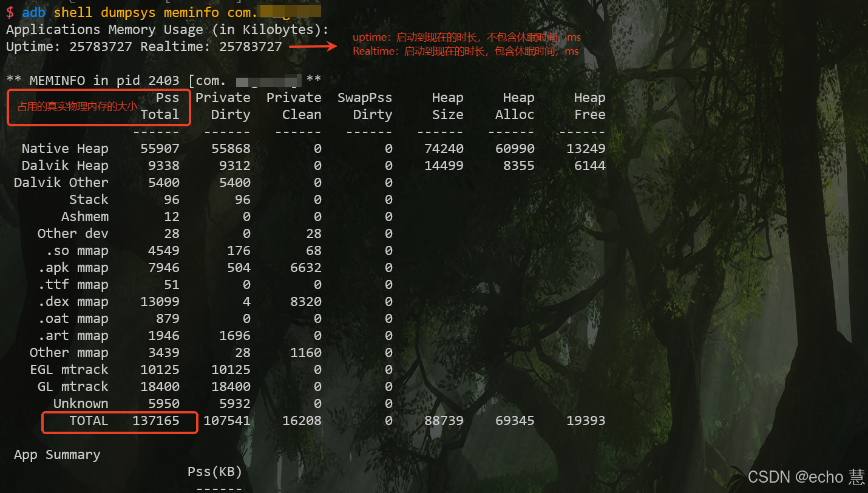Image resolution: width=868 pixels, height=493 pixels.
Task: Click the "Heap Free" column header
Action: (589, 106)
